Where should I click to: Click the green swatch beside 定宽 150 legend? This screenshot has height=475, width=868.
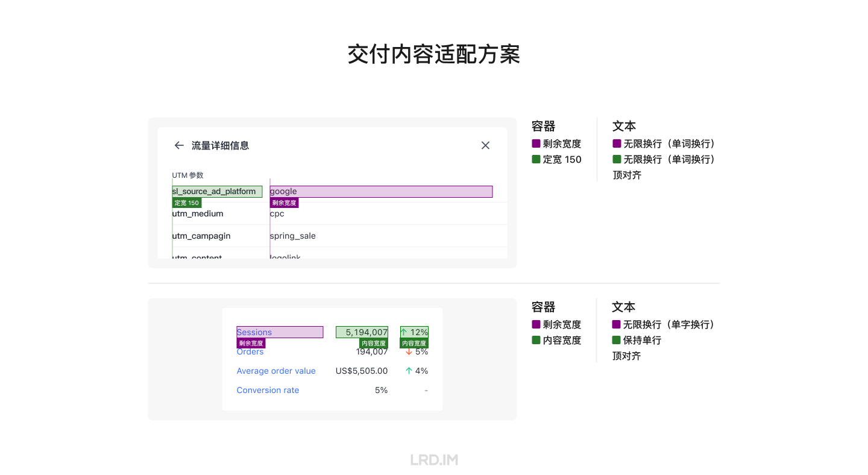click(536, 159)
